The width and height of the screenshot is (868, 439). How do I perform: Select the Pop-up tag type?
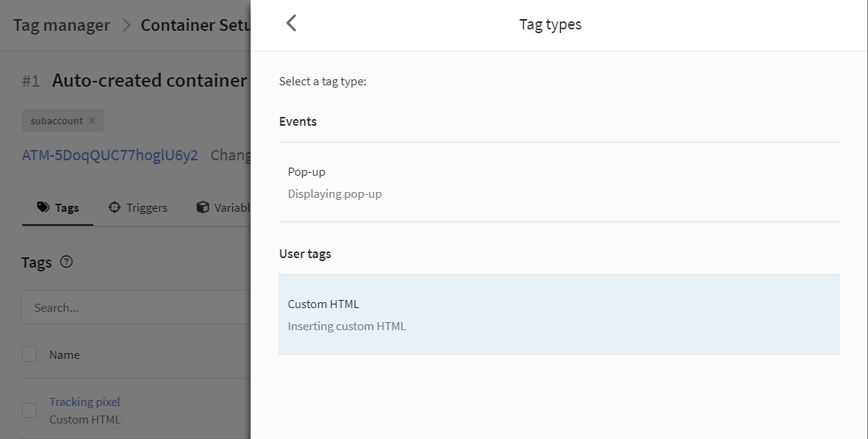click(x=559, y=182)
